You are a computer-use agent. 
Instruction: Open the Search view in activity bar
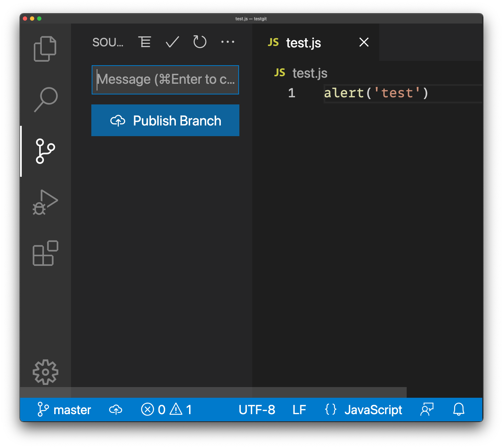coord(45,99)
